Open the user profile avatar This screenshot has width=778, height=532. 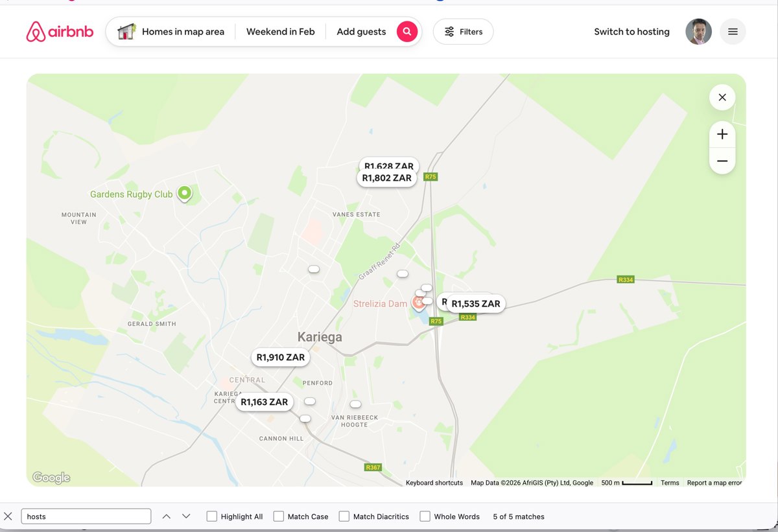tap(698, 32)
